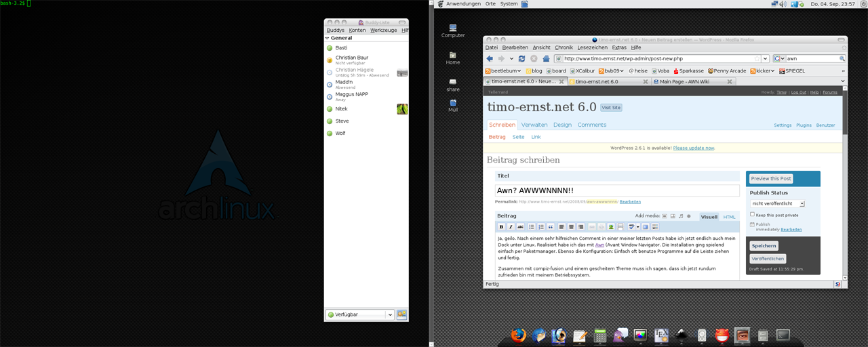
Task: Click the Visit Site button
Action: pos(611,108)
